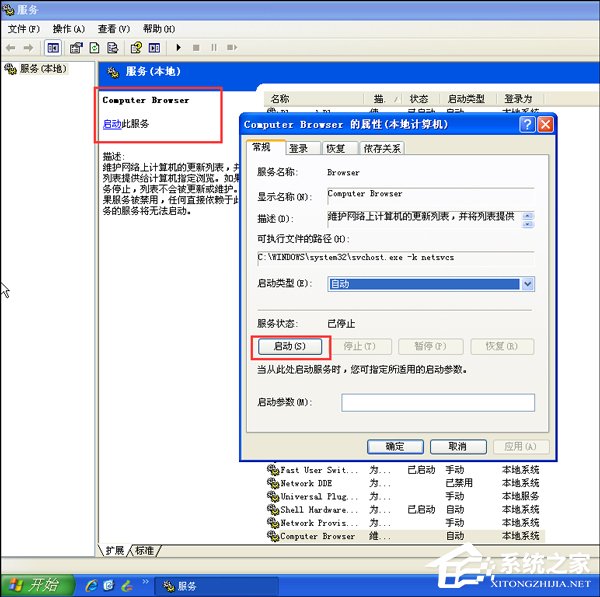The width and height of the screenshot is (600, 597).
Task: Click the Stop Service square icon
Action: click(196, 47)
